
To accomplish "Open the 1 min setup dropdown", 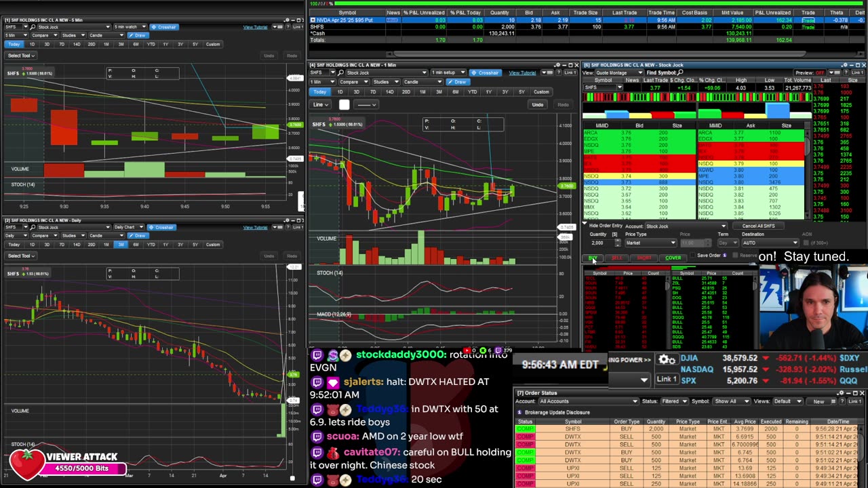I will click(448, 73).
